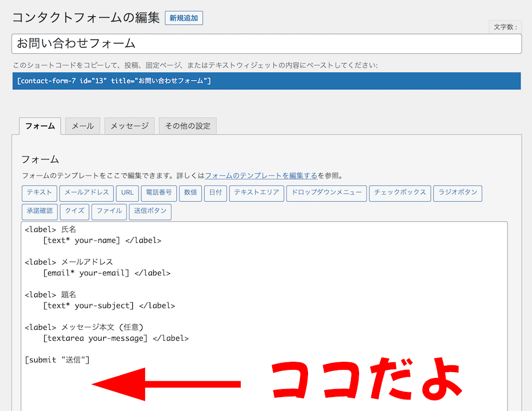Open the メッセージ tab
The width and height of the screenshot is (532, 411).
pos(129,126)
